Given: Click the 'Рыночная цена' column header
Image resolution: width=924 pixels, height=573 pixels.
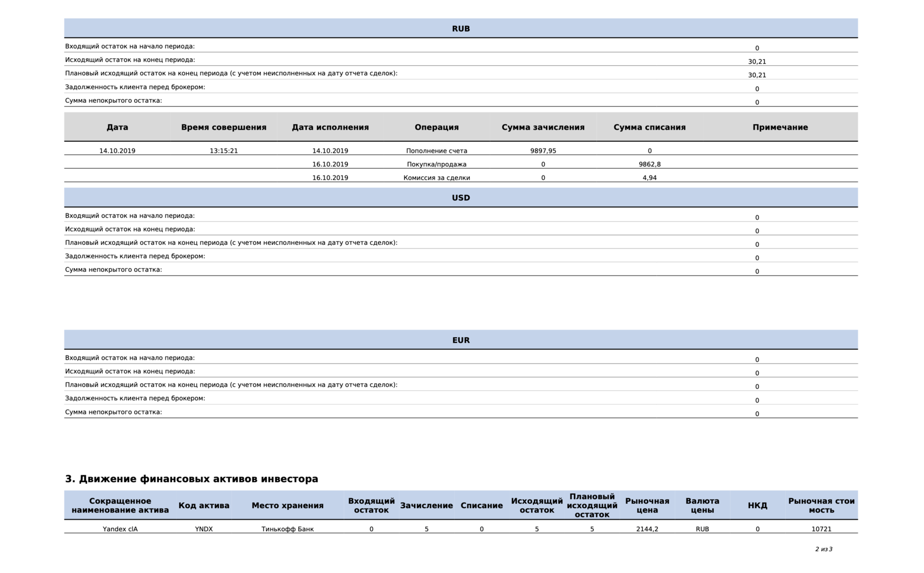Looking at the screenshot, I should click(647, 505).
